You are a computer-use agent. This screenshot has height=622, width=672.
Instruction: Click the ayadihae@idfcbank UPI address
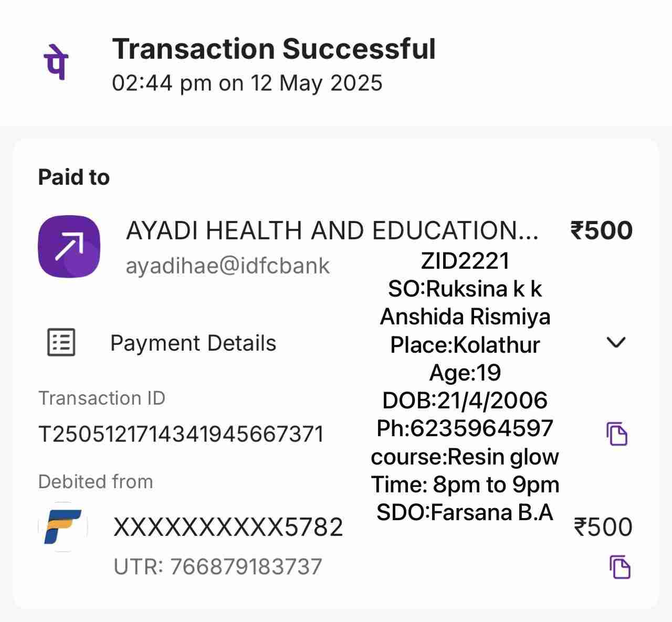(227, 266)
